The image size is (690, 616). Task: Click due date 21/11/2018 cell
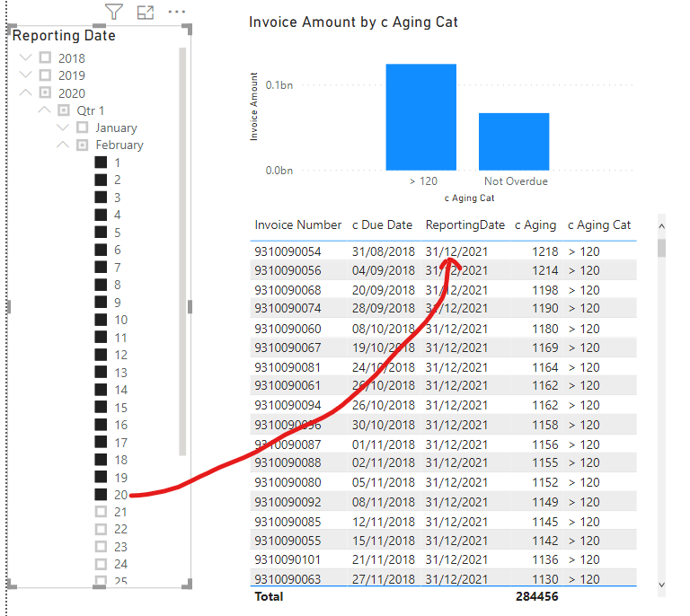pos(384,559)
